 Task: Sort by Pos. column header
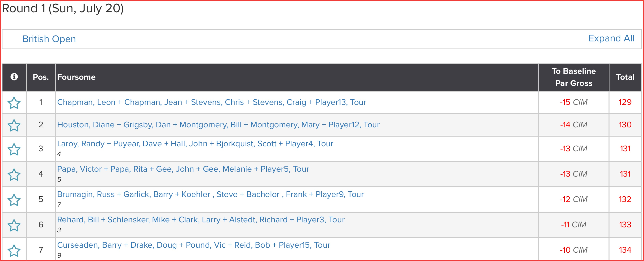point(41,77)
